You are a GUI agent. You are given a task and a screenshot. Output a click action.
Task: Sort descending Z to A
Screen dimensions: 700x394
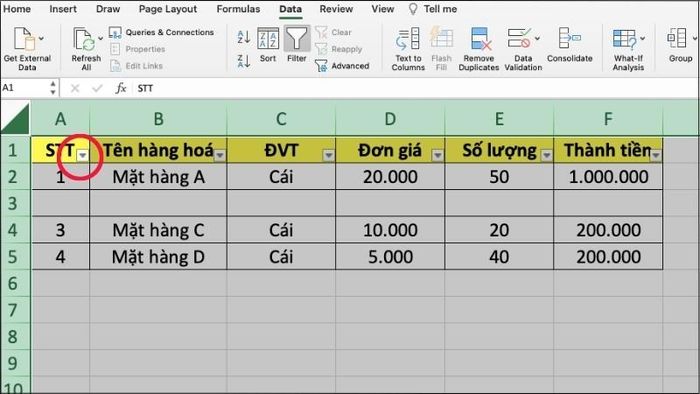pyautogui.click(x=244, y=61)
